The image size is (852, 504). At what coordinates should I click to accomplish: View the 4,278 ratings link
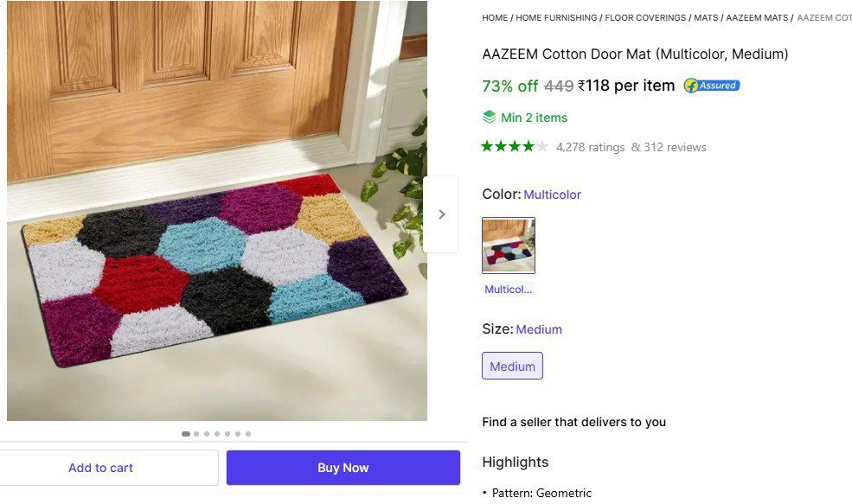click(x=590, y=148)
